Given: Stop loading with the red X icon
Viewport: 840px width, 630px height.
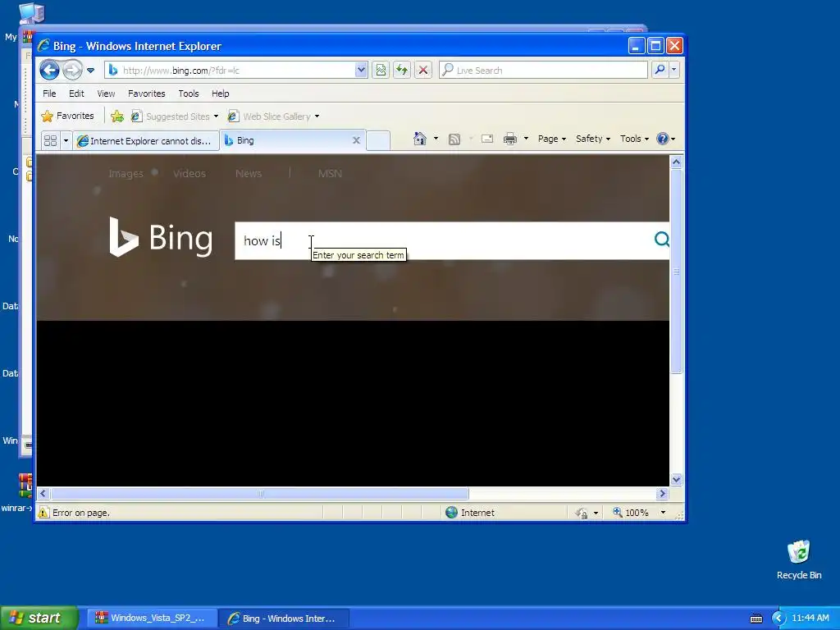Looking at the screenshot, I should 423,70.
